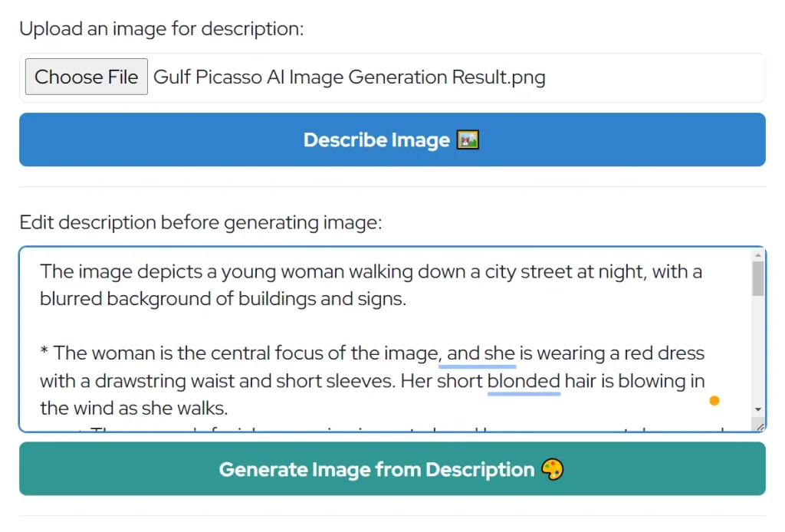Click the heading Upload an image for description
This screenshot has width=785, height=532.
coord(161,28)
